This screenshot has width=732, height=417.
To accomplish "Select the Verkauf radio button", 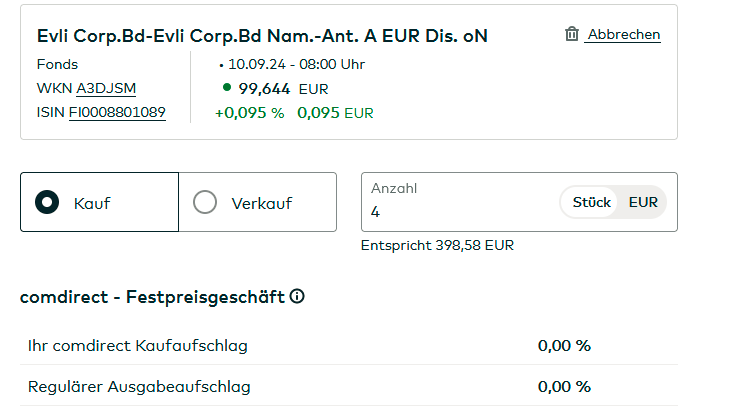I will pos(205,202).
